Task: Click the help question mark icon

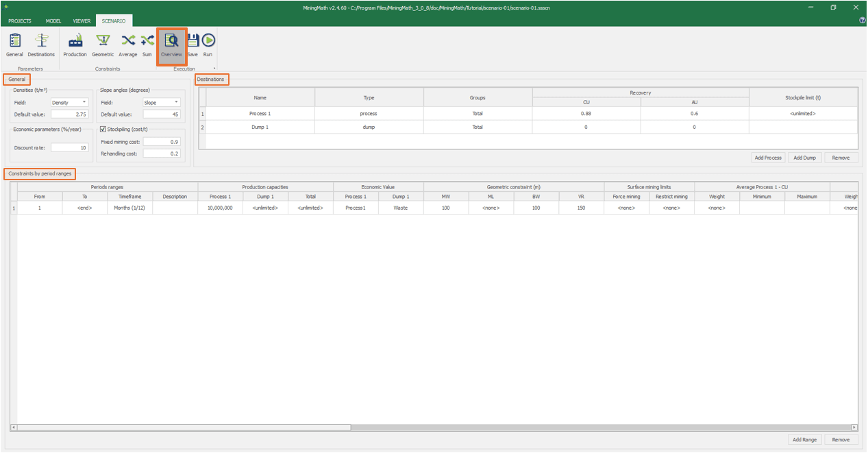Action: pyautogui.click(x=862, y=21)
